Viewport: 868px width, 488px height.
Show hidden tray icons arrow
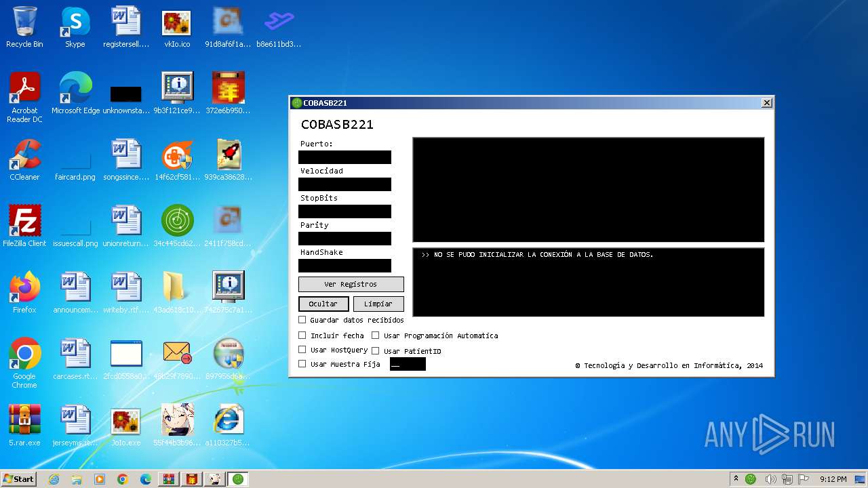click(x=736, y=479)
